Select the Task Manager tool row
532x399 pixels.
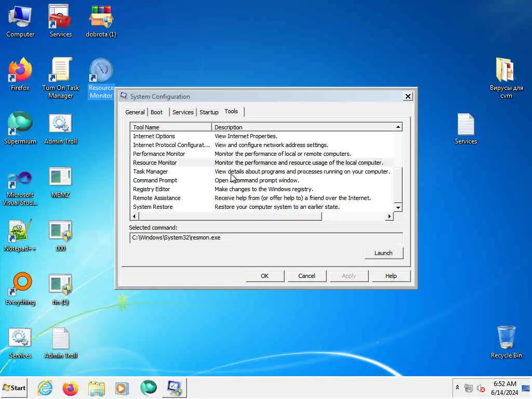[x=262, y=171]
